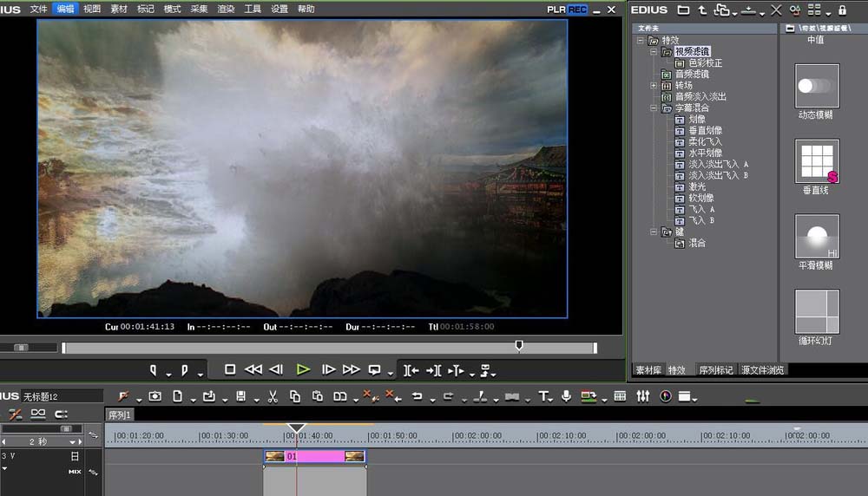This screenshot has width=868, height=496.
Task: Toggle the ripple mode icon left of timeline
Action: tap(15, 414)
